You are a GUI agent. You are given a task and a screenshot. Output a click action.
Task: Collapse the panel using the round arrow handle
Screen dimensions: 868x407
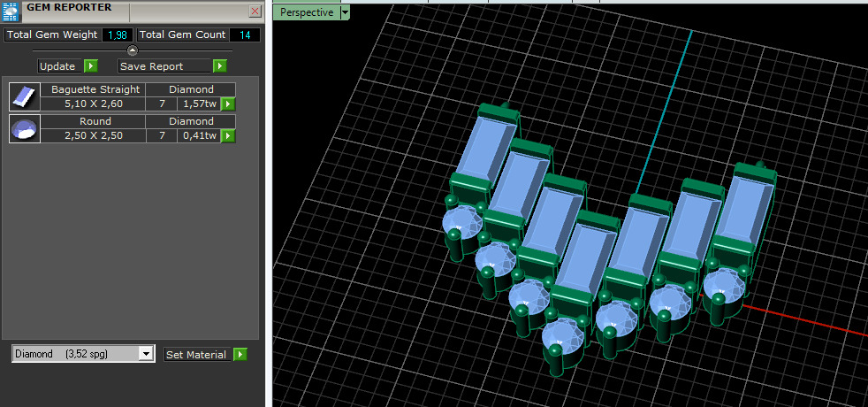pos(133,50)
